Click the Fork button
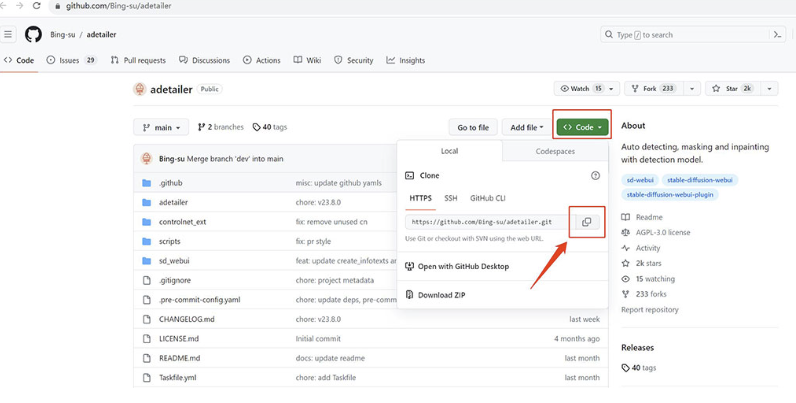 [x=653, y=88]
